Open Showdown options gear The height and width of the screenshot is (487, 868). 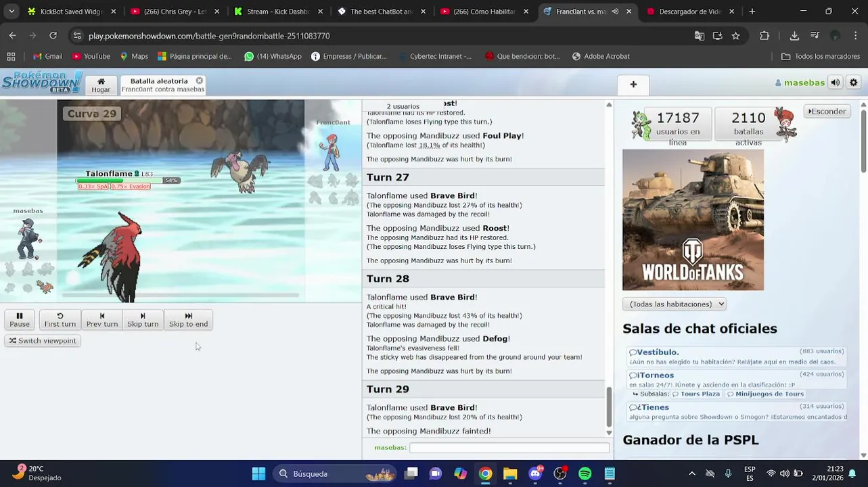[x=854, y=83]
